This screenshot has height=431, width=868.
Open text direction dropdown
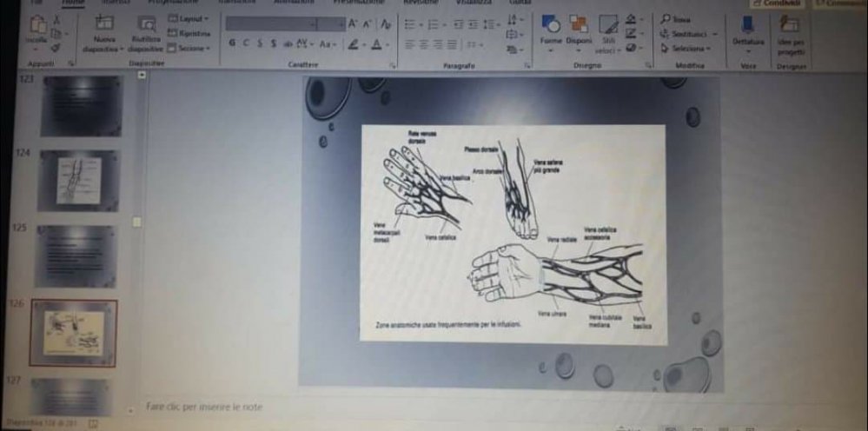[x=514, y=21]
